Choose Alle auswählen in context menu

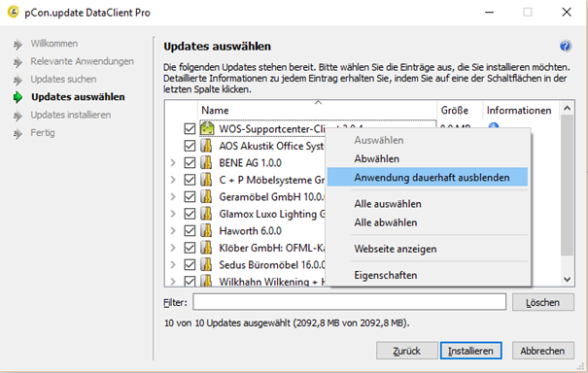(428, 204)
